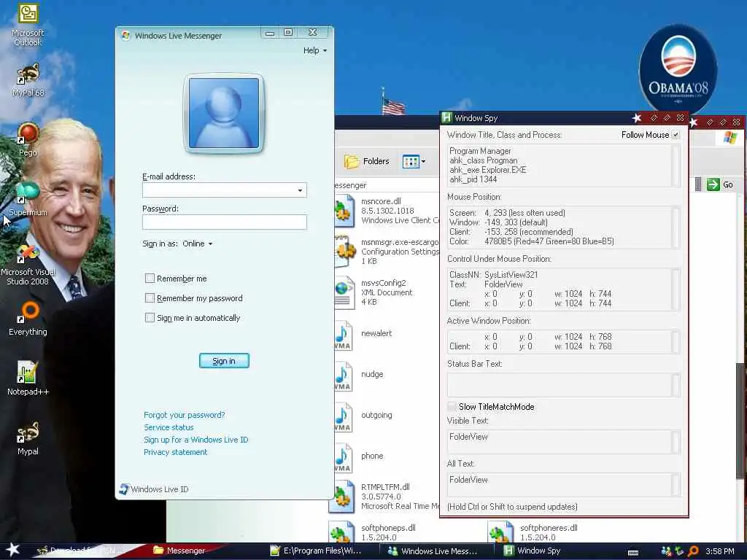Check Remember my password box
This screenshot has width=747, height=560.
(x=150, y=298)
